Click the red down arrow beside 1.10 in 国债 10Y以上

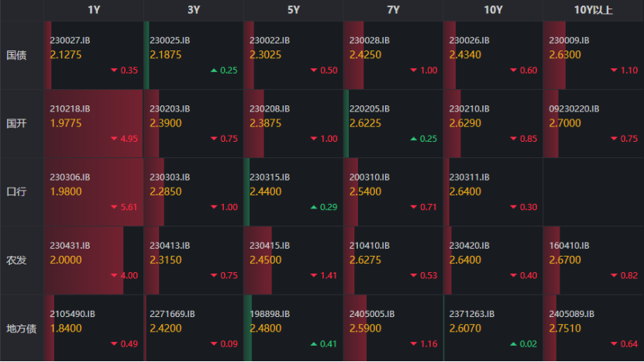click(x=614, y=71)
